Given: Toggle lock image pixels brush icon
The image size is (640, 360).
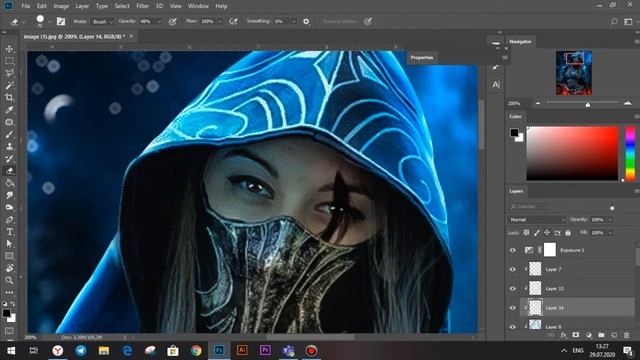Looking at the screenshot, I should pos(537,233).
